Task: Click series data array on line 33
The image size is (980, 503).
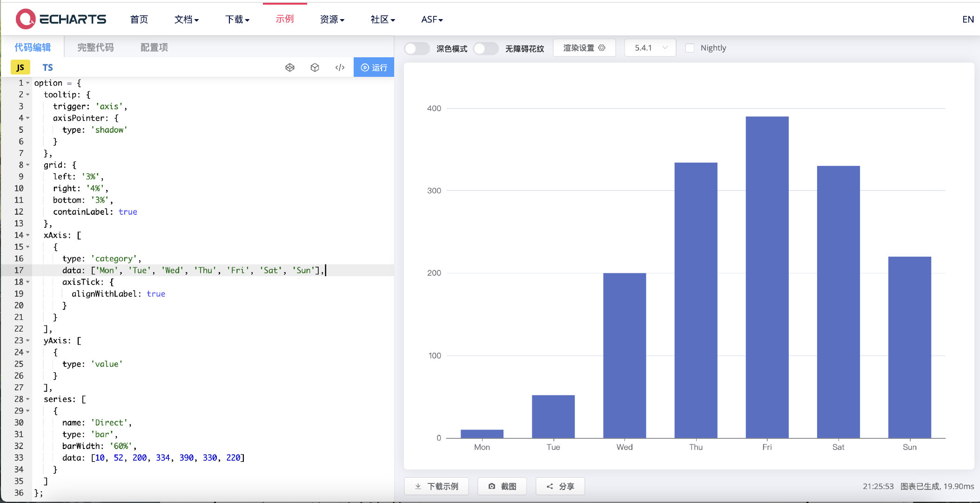Action: pyautogui.click(x=168, y=458)
